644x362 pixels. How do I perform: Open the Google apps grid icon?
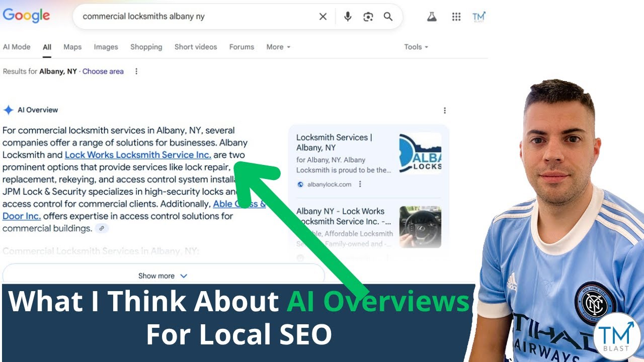[456, 17]
